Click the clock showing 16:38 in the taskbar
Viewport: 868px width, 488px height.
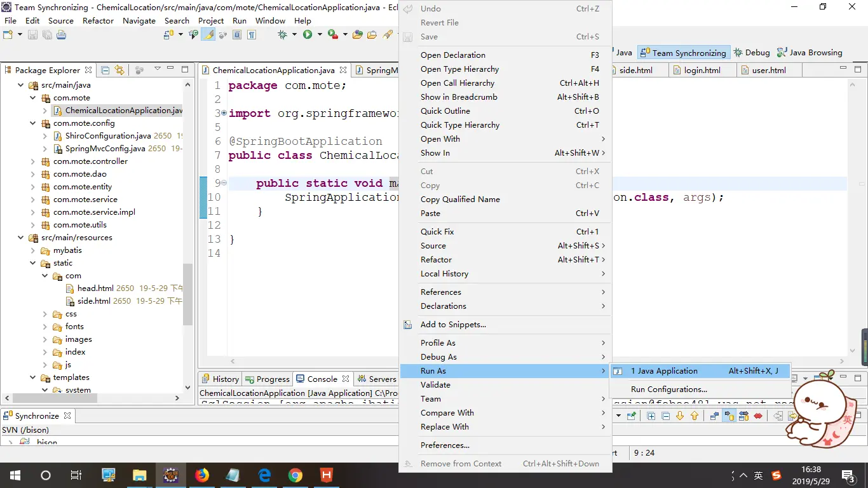[811, 470]
